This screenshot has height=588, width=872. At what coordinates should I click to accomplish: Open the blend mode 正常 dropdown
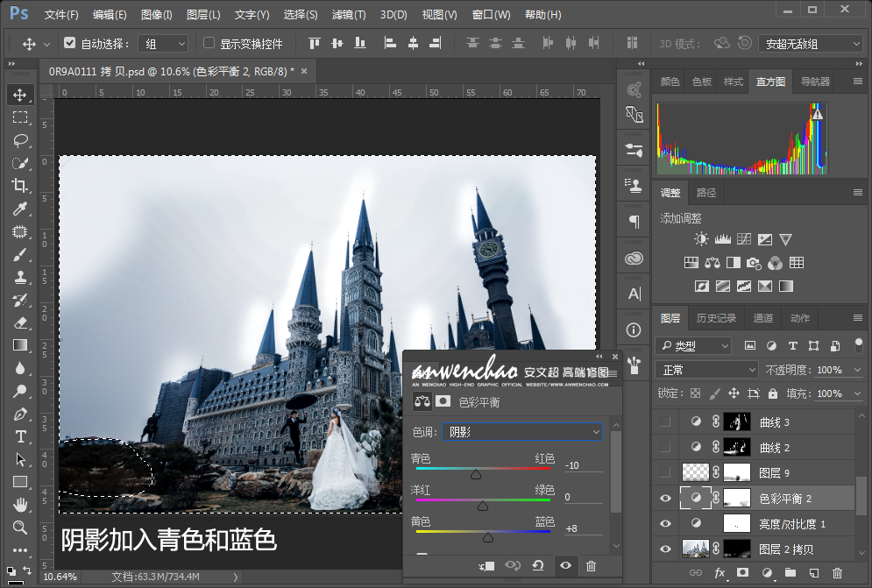706,370
